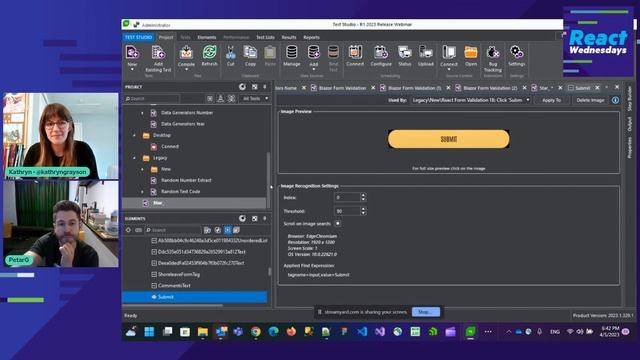Click the Bug Tracking icon
Image resolution: width=640 pixels, height=360 pixels.
pyautogui.click(x=493, y=52)
